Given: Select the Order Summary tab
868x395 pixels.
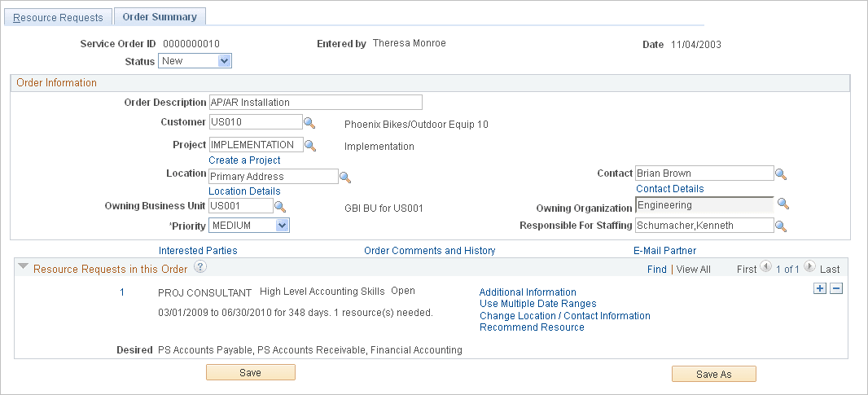Looking at the screenshot, I should click(160, 17).
